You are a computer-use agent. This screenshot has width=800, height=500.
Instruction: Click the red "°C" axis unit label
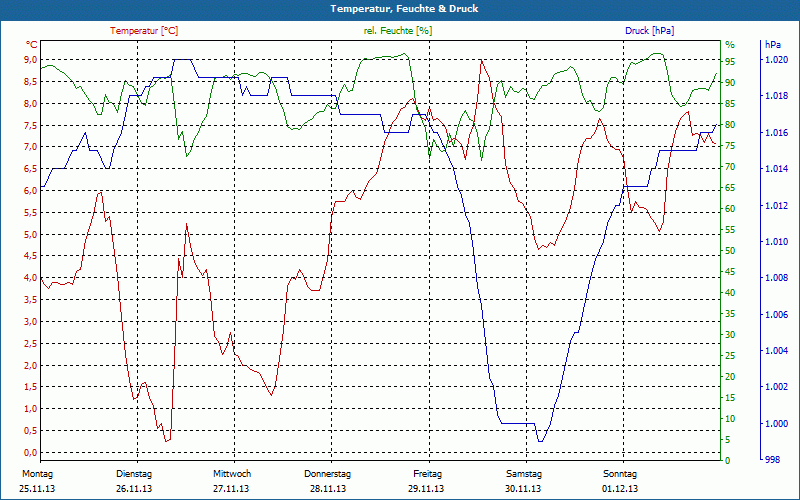(32, 45)
